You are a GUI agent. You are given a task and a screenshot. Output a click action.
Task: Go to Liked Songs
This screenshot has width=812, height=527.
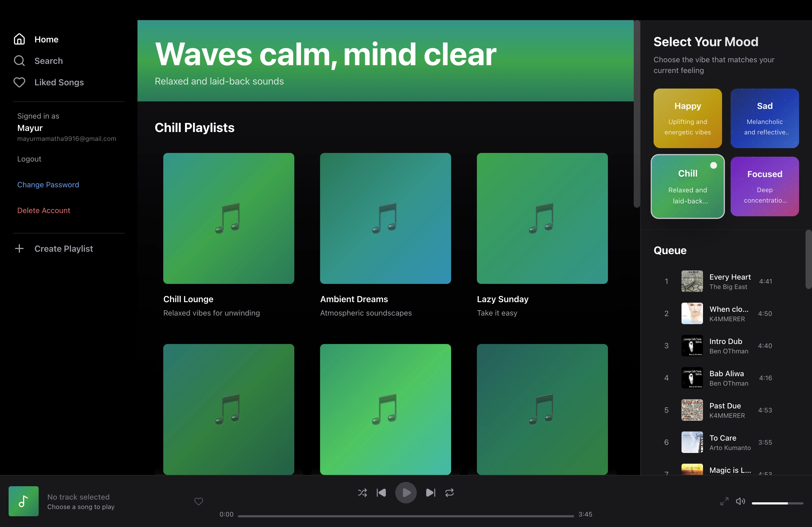59,82
